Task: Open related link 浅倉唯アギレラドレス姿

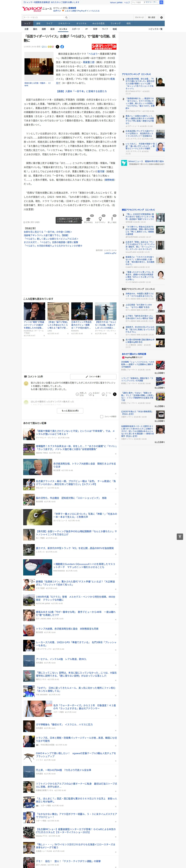Action: click(47, 235)
